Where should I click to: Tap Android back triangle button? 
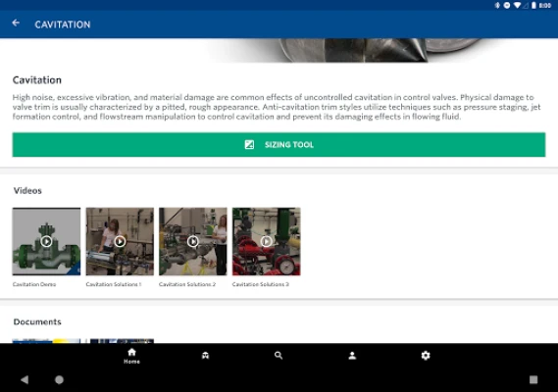[25, 379]
